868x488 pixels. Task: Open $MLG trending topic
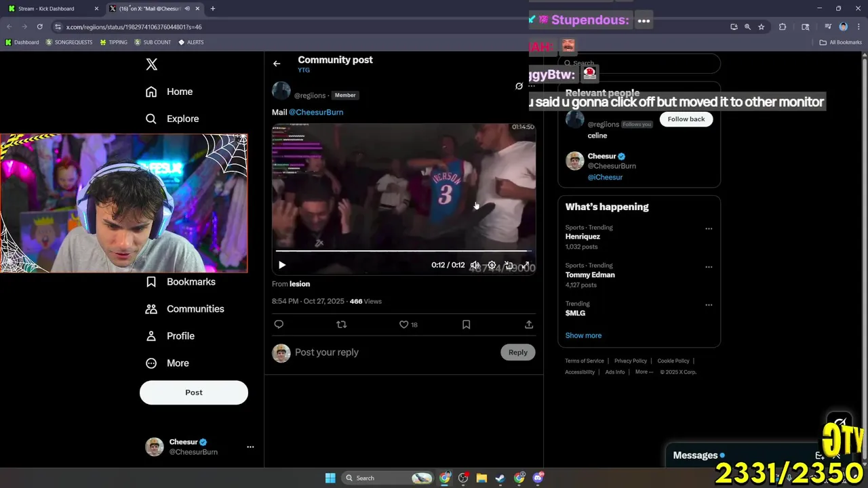[575, 313]
